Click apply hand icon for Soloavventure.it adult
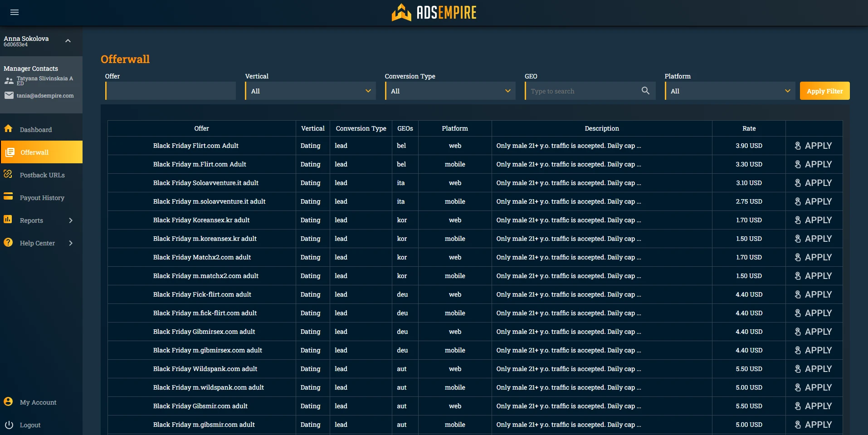The width and height of the screenshot is (868, 435). [x=798, y=183]
